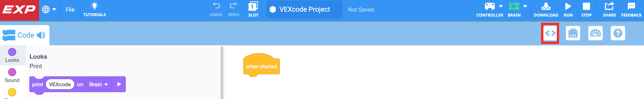Open the Feedback icon
The image size is (644, 99).
point(631,9)
